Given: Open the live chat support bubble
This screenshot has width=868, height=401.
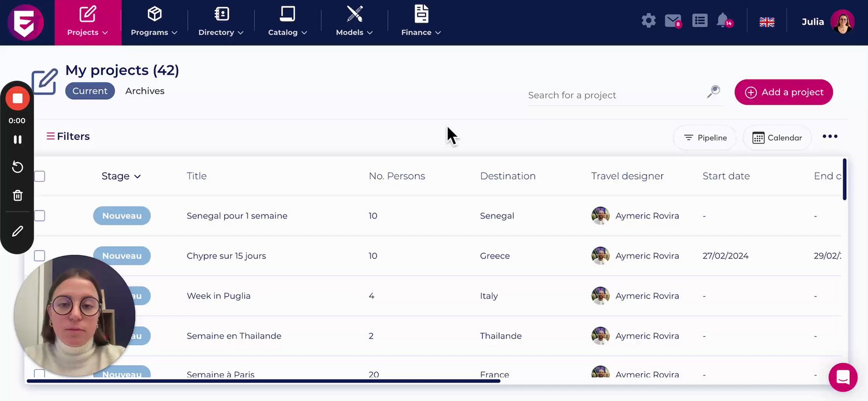Looking at the screenshot, I should click(842, 377).
